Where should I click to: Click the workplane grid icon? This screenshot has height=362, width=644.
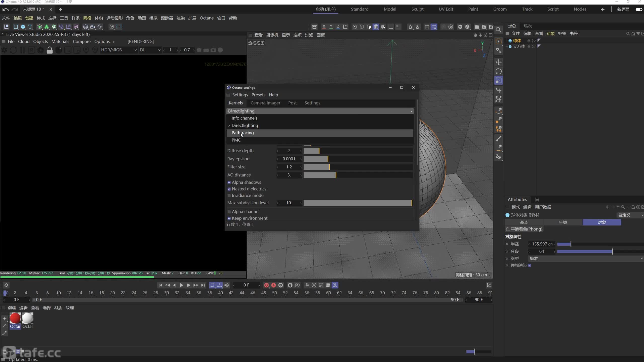pyautogui.click(x=427, y=27)
